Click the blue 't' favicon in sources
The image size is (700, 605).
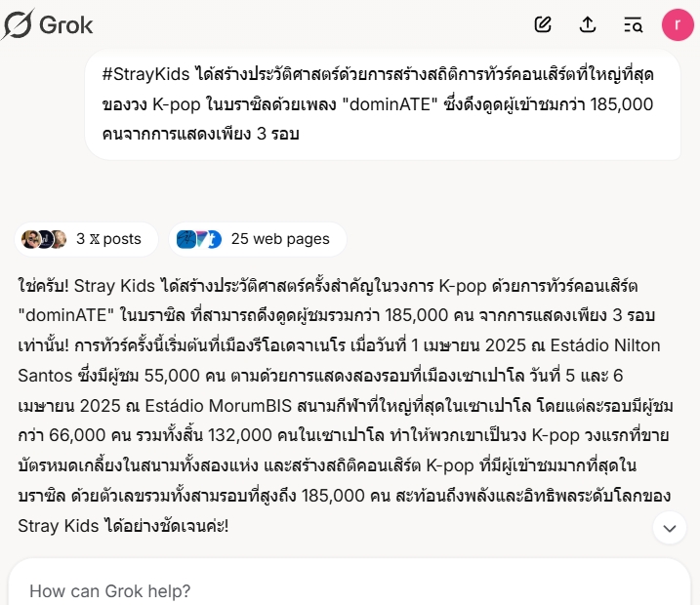tap(214, 240)
